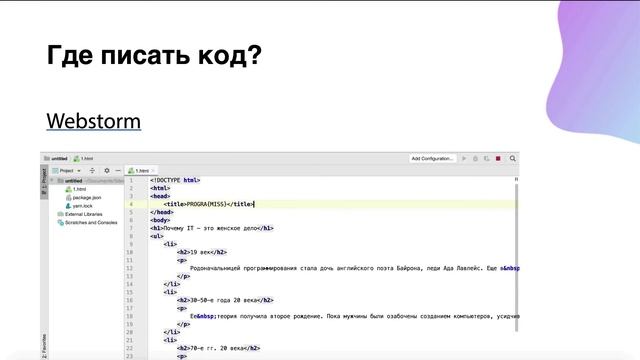
Task: Toggle the Project tool window side tab
Action: 44,182
